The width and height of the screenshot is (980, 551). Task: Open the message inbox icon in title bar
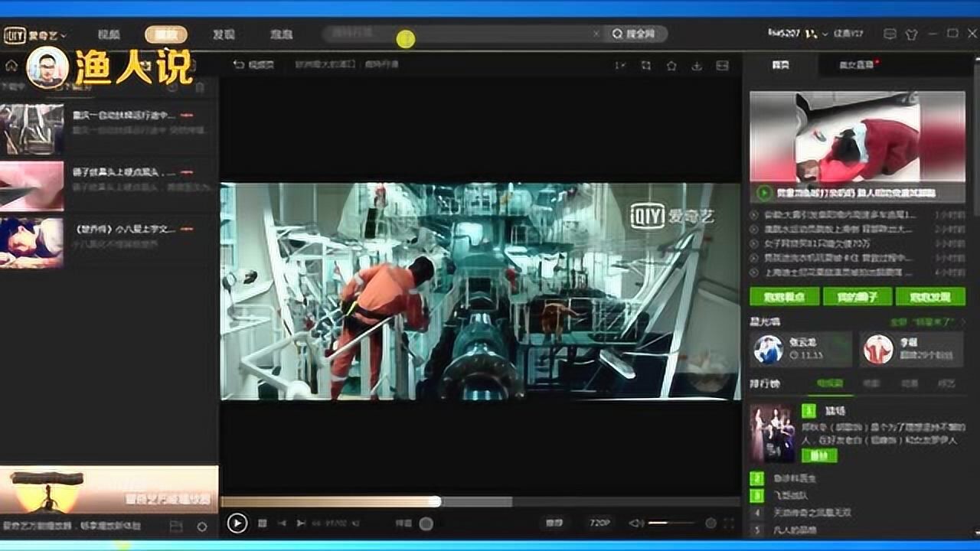[x=889, y=34]
